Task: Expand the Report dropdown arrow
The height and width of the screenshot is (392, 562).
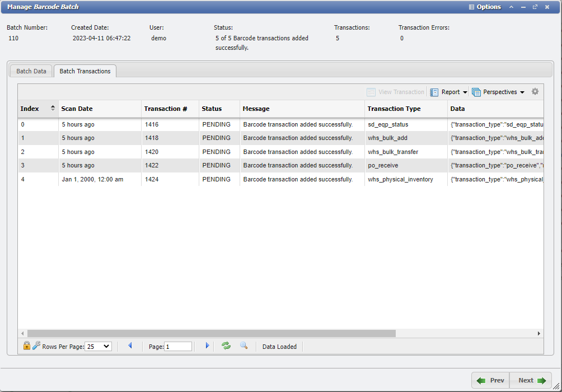Action: pos(466,91)
